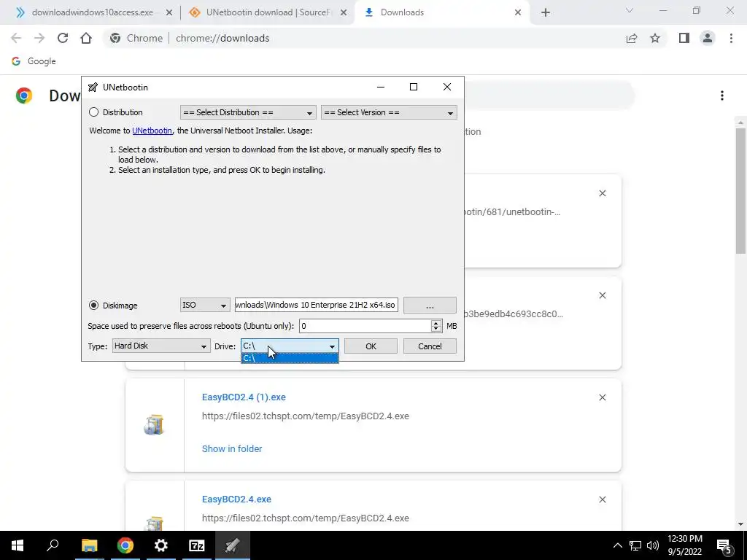Click the ISO file path field
Viewport: 747px width, 560px height.
pos(317,306)
